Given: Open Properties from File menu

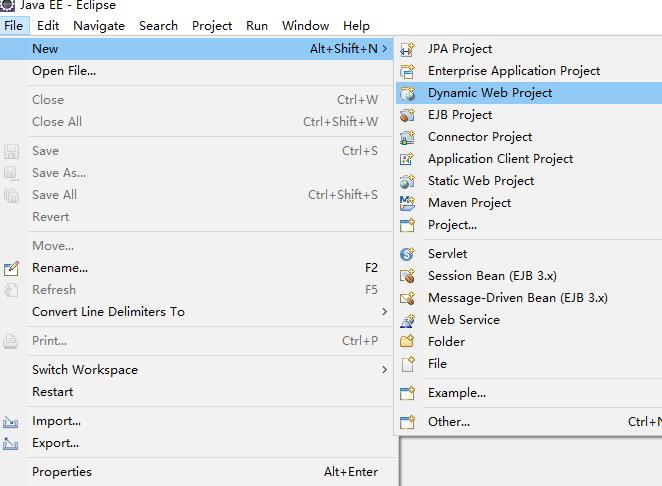Looking at the screenshot, I should point(196,472).
